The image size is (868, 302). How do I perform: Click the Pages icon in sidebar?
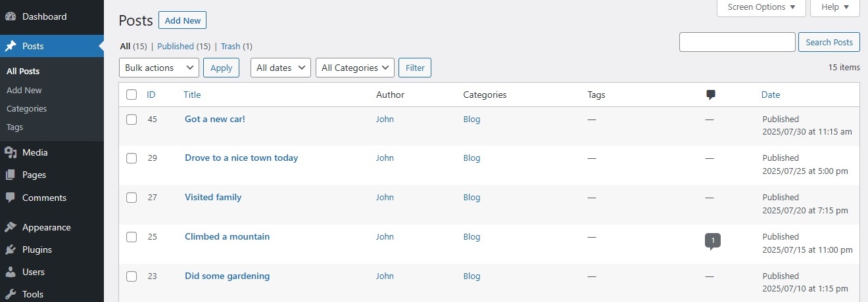tap(11, 175)
